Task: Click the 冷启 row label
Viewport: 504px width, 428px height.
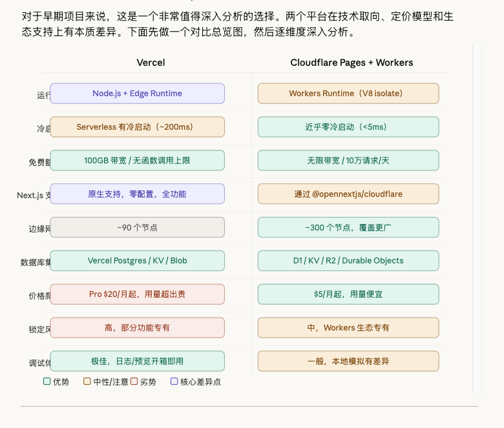Action: (44, 128)
